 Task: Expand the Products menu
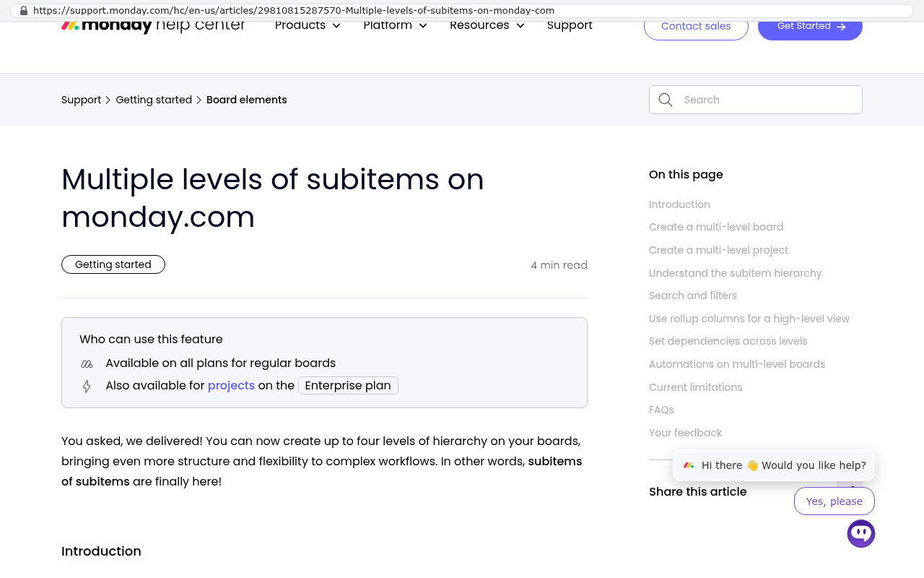pyautogui.click(x=308, y=26)
